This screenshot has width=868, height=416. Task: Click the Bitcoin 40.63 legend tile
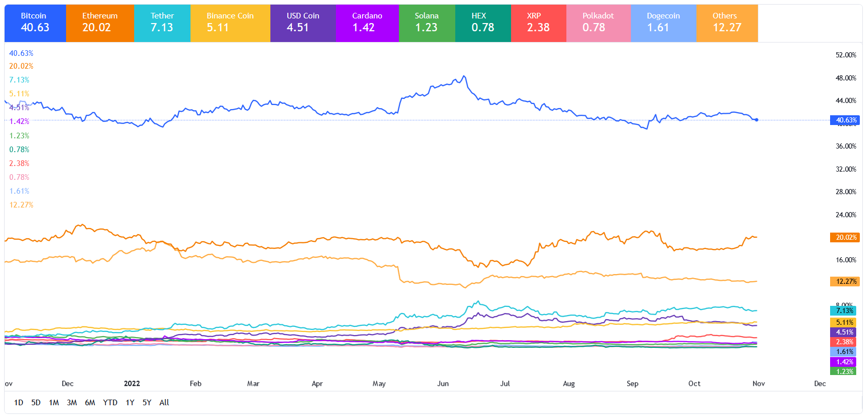coord(35,23)
